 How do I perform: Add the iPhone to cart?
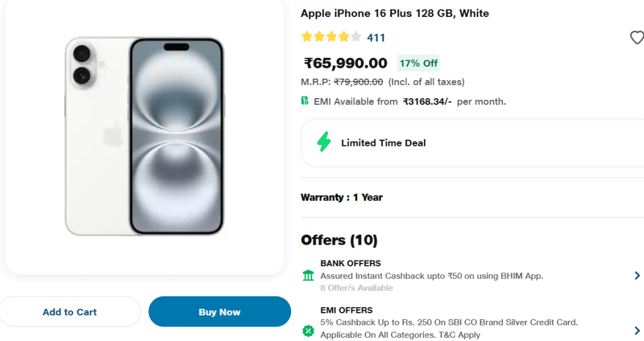point(70,312)
